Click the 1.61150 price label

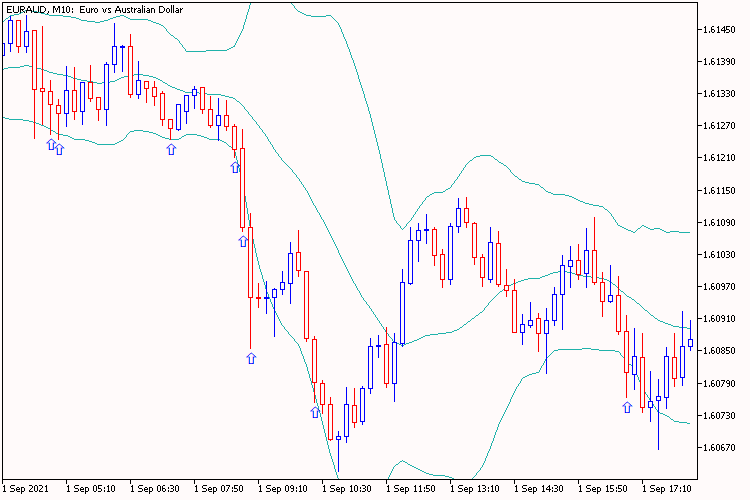point(719,190)
